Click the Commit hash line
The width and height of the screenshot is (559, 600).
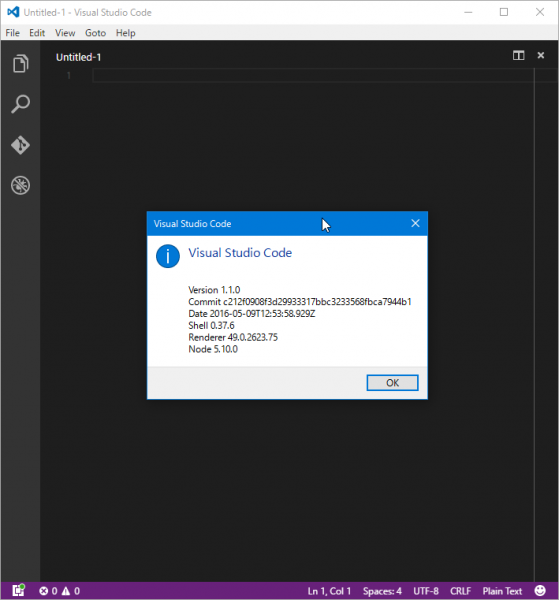coord(300,302)
